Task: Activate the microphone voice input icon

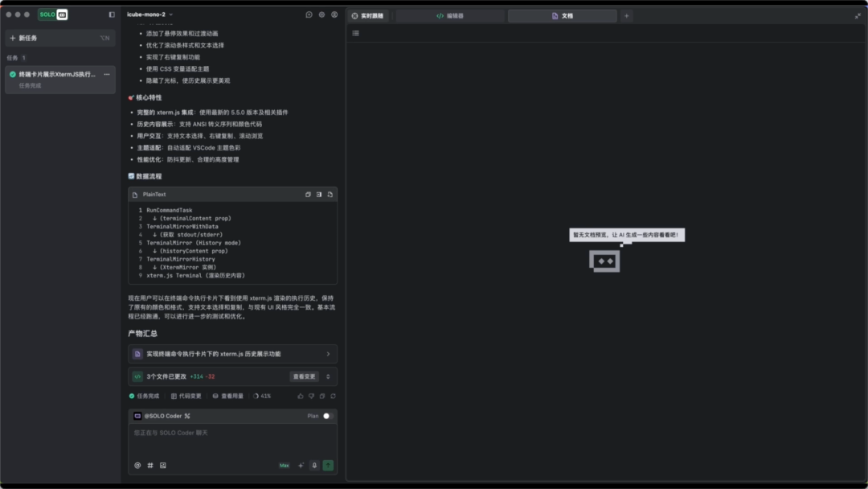Action: (x=314, y=465)
